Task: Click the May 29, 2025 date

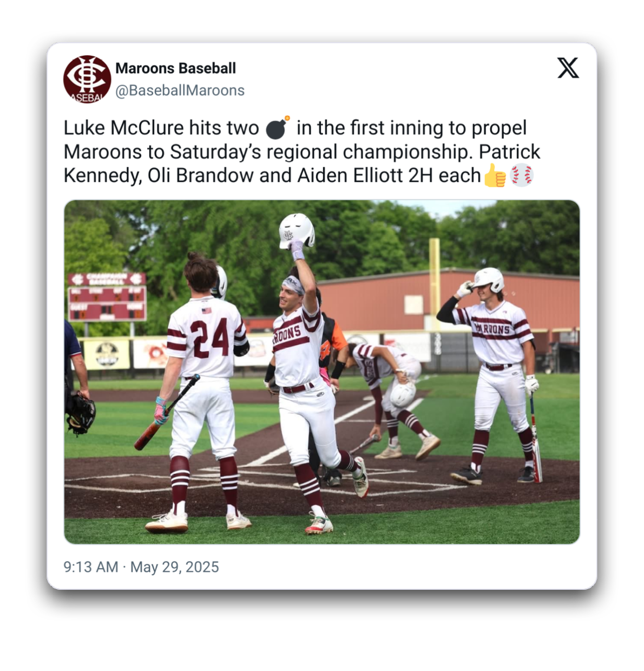Action: coord(174,567)
